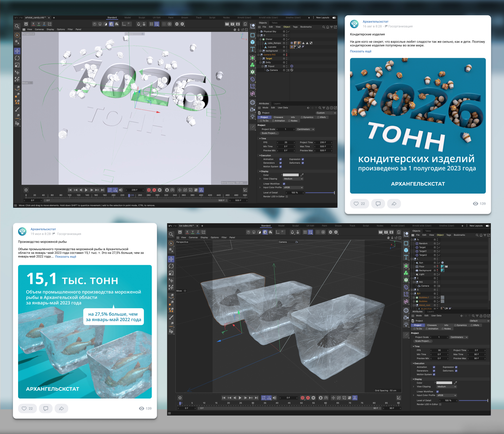This screenshot has width=504, height=434.
Task: Click like heart on frozen fish post
Action: click(x=24, y=409)
